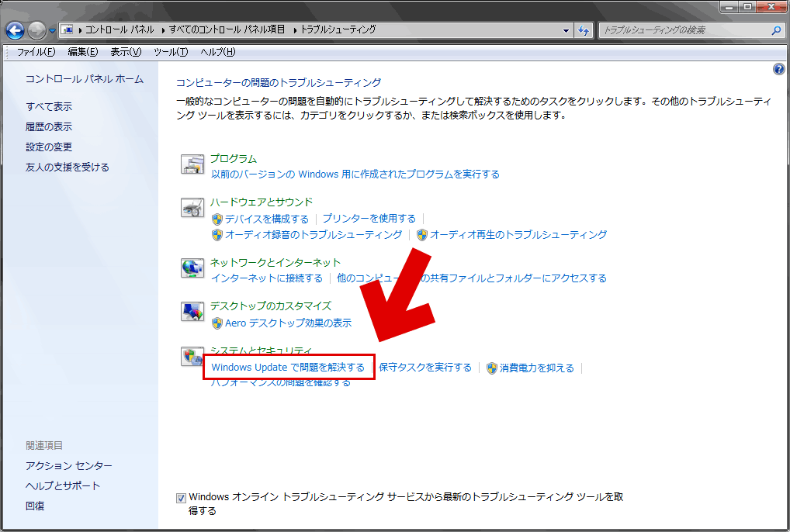Click トラブルシューティング breadcrumb segment

tap(338, 29)
